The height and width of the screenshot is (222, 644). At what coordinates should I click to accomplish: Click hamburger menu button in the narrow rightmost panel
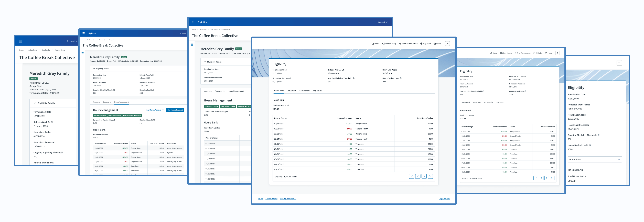619,63
